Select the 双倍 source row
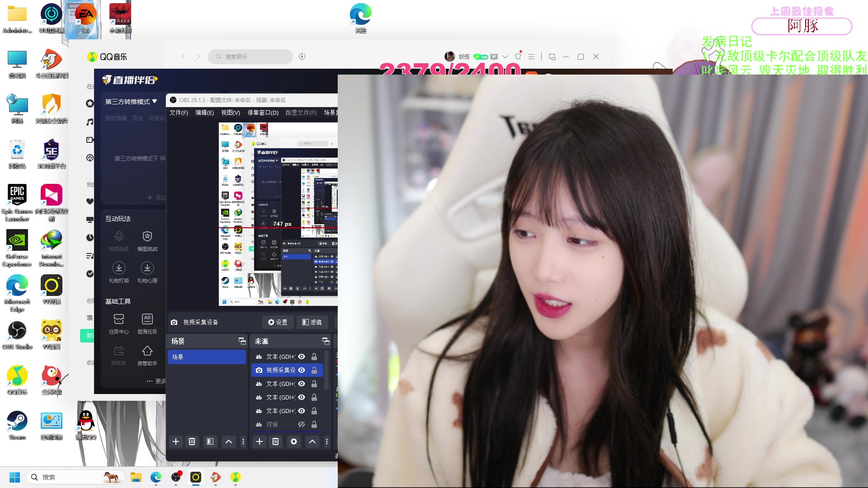868x488 pixels. coord(287,424)
